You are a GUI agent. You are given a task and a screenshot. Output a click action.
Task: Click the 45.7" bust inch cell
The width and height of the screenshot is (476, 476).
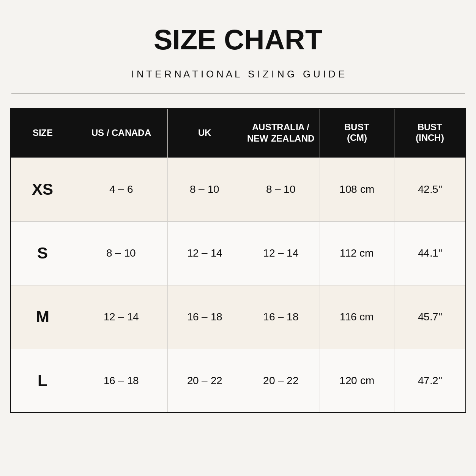point(430,317)
